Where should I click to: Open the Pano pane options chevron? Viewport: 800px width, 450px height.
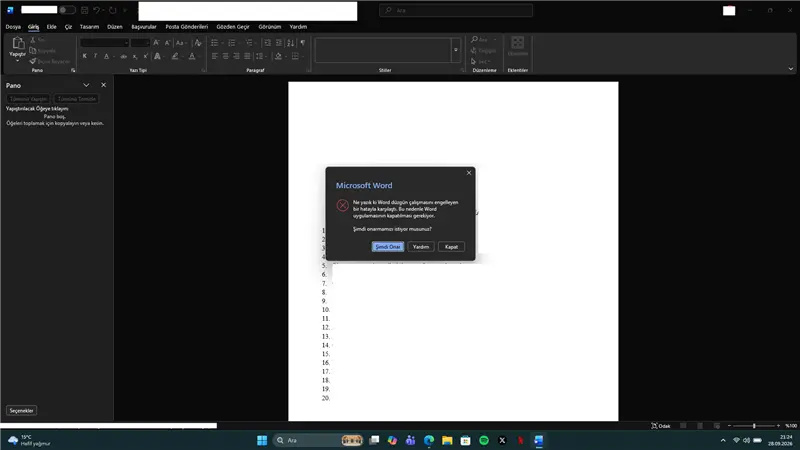86,85
